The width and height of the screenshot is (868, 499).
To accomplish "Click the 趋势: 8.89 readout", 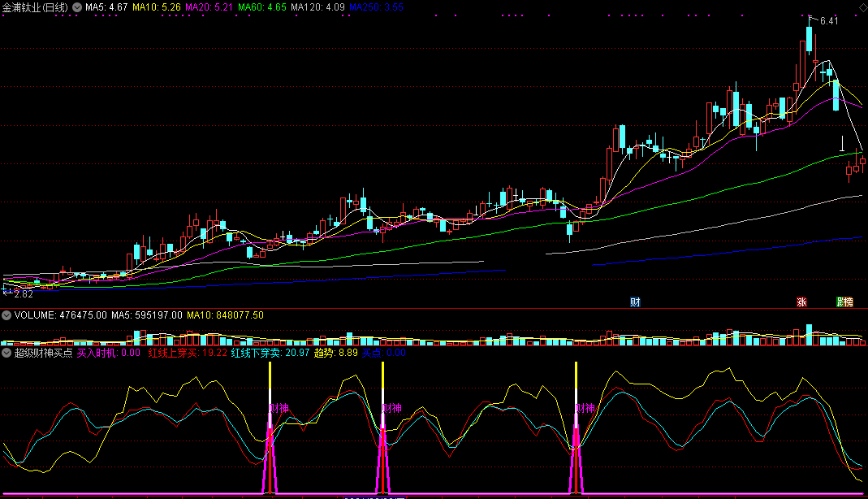I will [336, 353].
